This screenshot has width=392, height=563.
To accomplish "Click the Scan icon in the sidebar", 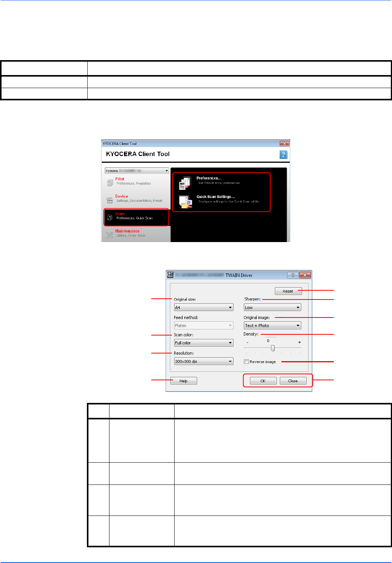I will click(x=110, y=218).
